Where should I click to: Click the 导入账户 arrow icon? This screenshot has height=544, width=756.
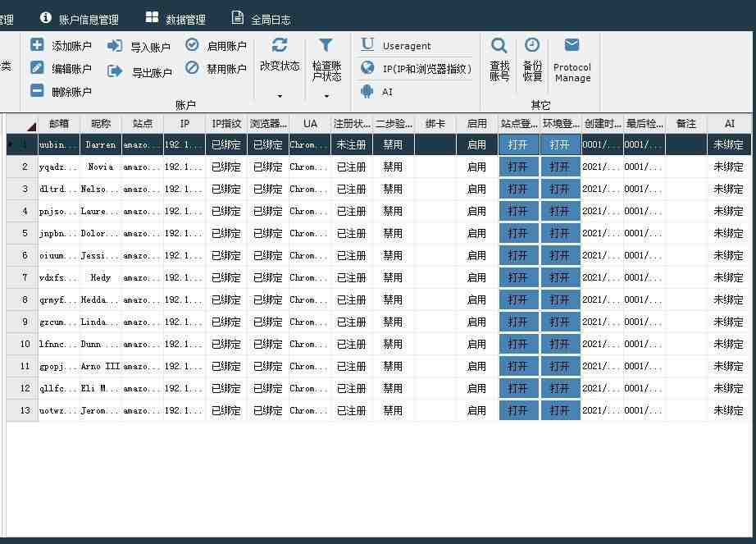(x=115, y=46)
